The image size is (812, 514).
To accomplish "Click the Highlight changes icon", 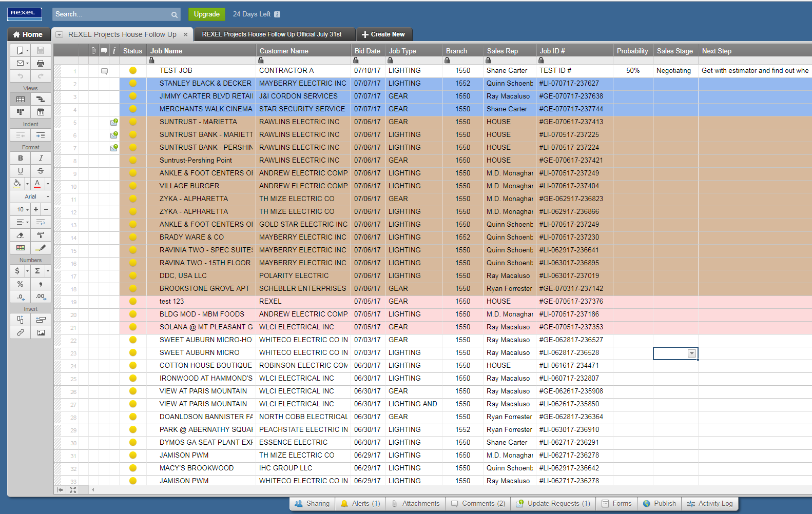I will click(41, 248).
